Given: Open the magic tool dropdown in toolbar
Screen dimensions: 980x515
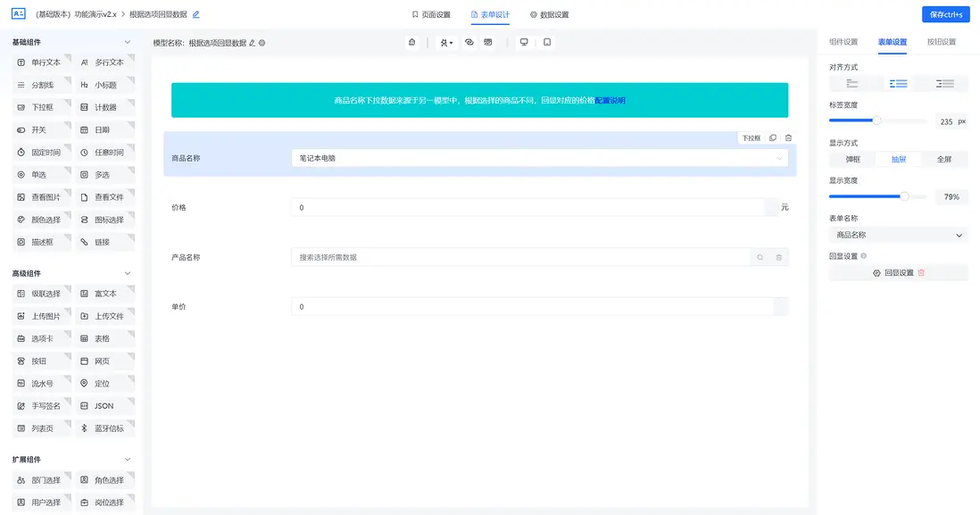Looking at the screenshot, I should click(446, 43).
